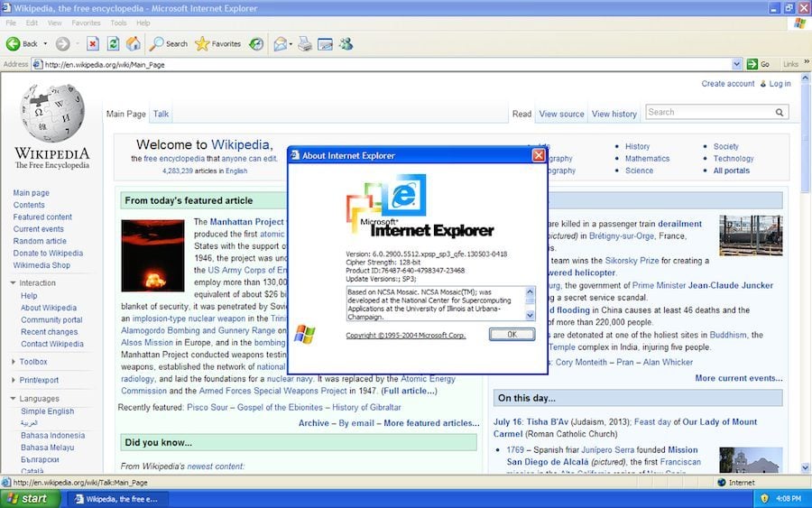Viewport: 812px width, 508px height.
Task: Open the File menu
Action: pos(11,23)
